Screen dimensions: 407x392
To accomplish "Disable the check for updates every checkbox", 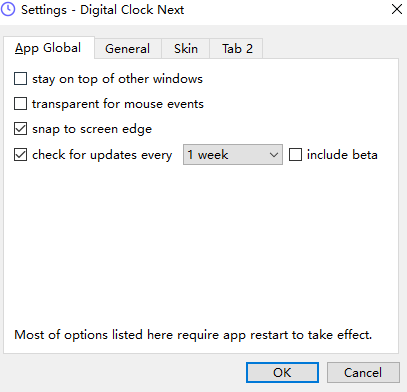I will tap(20, 155).
